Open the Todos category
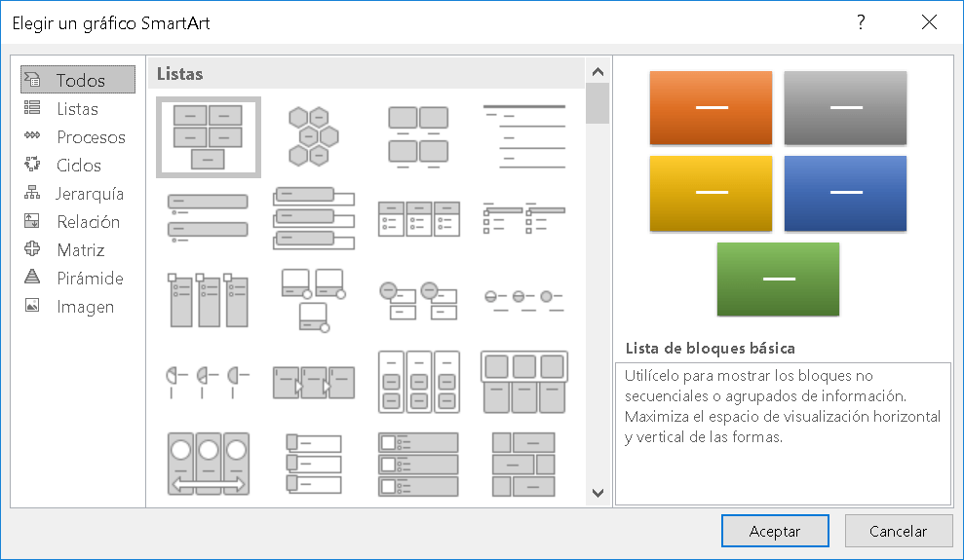This screenshot has height=560, width=964. [78, 80]
